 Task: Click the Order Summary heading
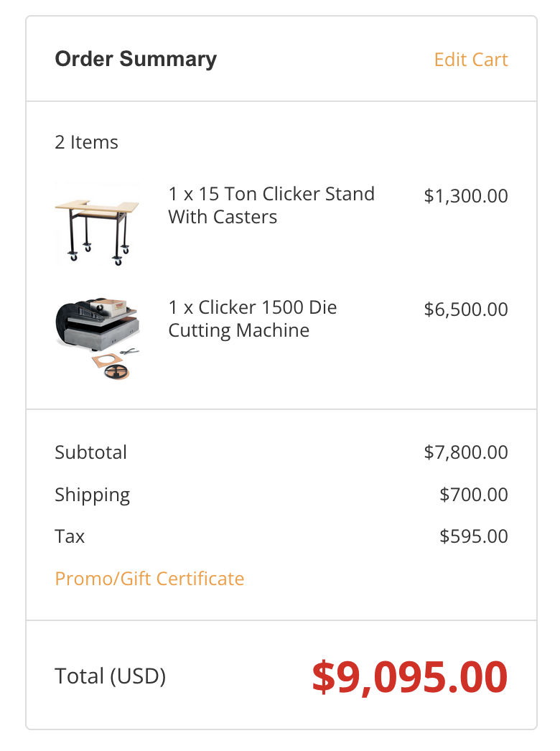(x=136, y=59)
